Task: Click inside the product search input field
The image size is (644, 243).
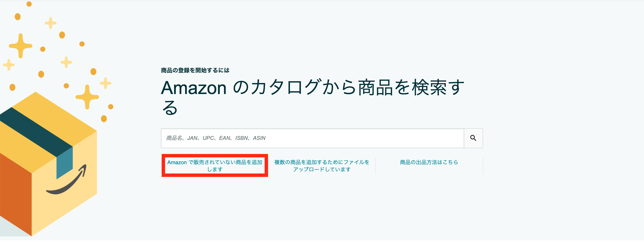Action: [312, 138]
